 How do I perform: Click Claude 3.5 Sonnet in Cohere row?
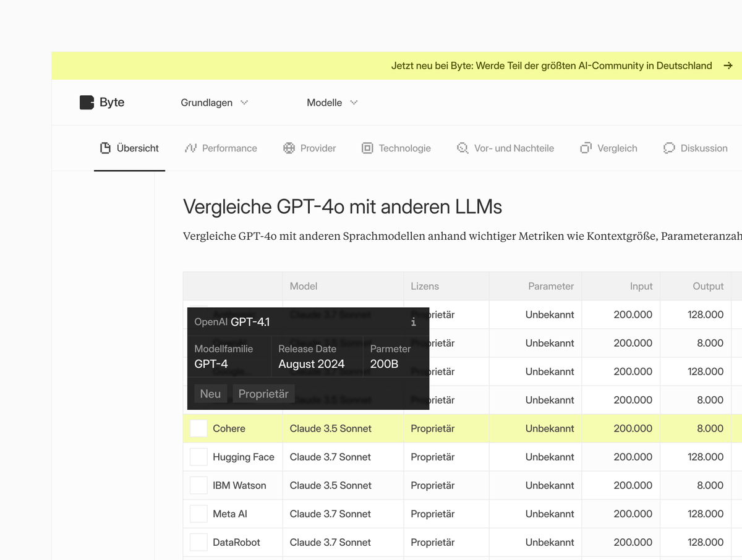tap(331, 428)
